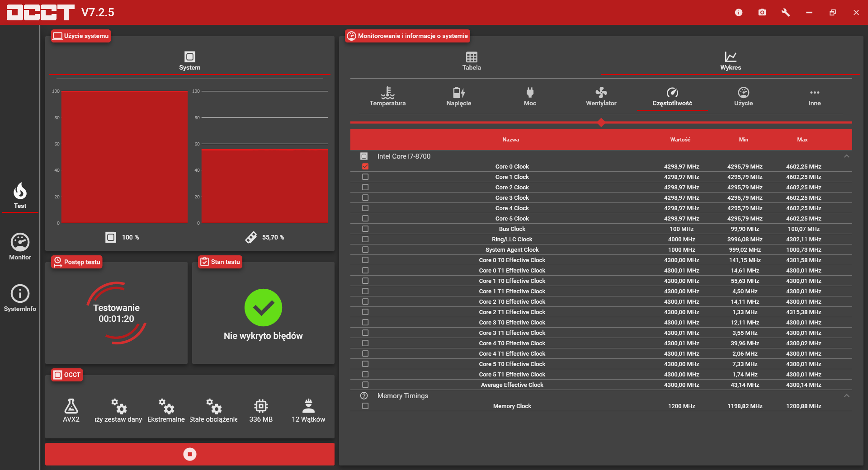Show Moc power sensors
868x470 pixels.
coord(530,96)
